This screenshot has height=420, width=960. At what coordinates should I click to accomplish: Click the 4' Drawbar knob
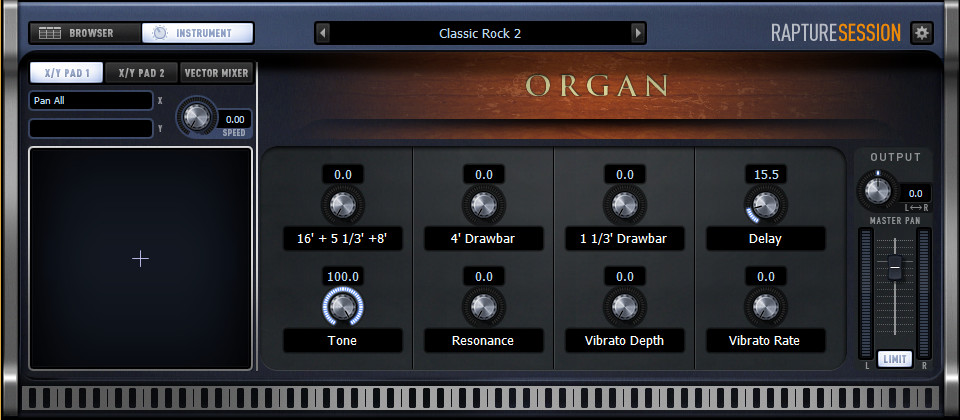(484, 205)
